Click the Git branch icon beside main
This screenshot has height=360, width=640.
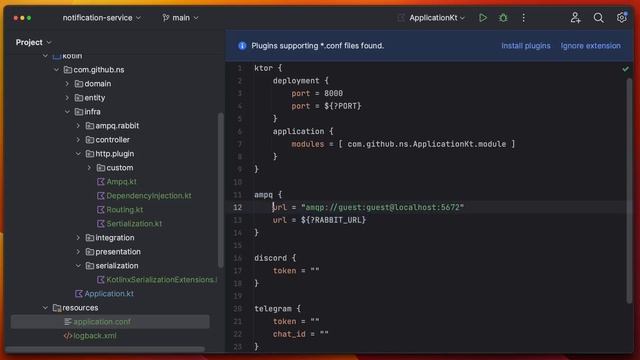[165, 18]
